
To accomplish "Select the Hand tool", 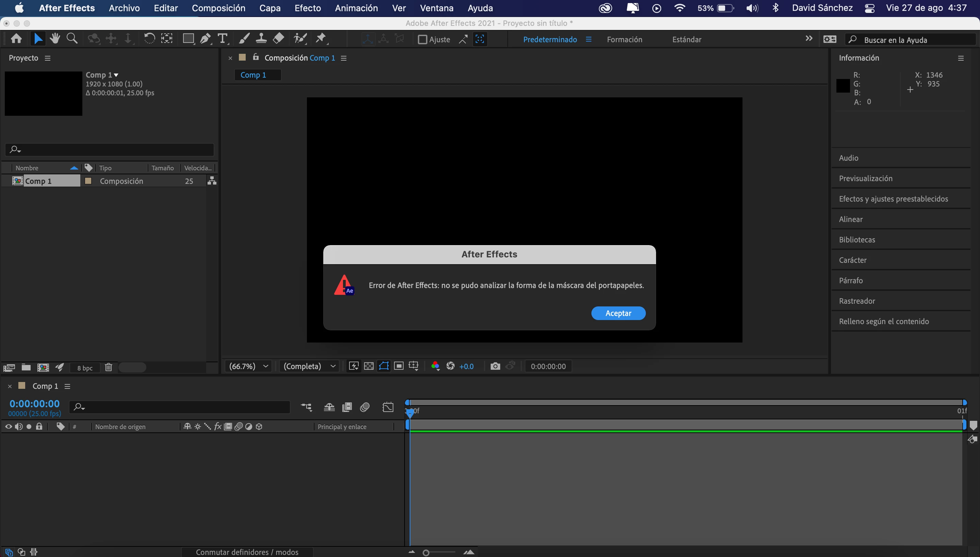I will pyautogui.click(x=55, y=38).
